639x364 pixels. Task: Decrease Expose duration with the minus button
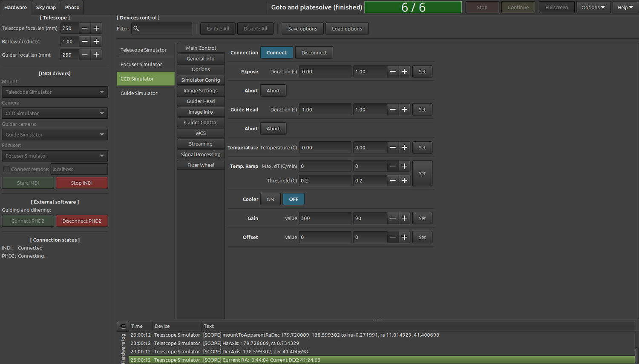pos(393,72)
